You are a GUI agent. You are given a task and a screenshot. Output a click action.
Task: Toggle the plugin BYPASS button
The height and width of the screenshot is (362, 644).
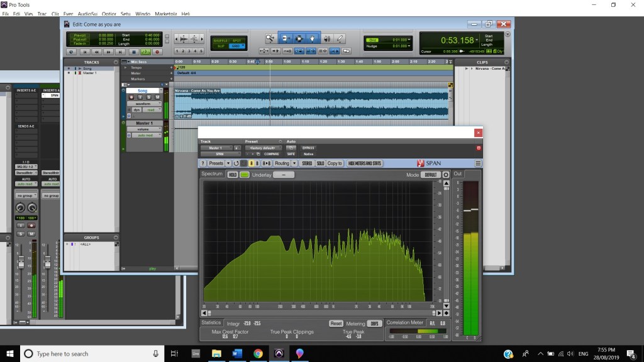pyautogui.click(x=309, y=148)
